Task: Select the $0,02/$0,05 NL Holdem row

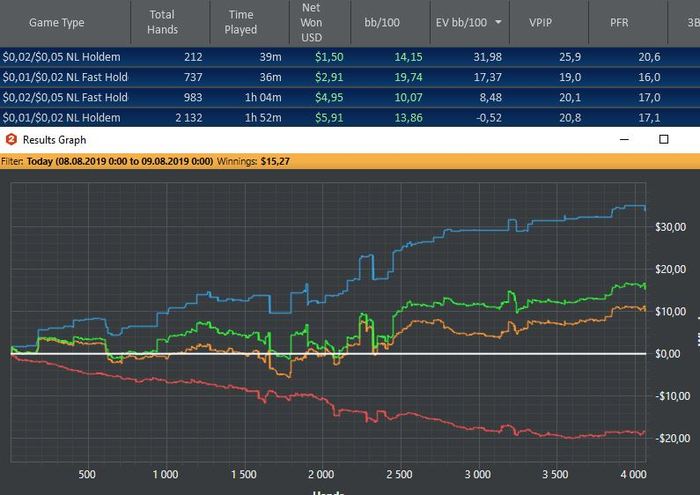Action: point(350,57)
